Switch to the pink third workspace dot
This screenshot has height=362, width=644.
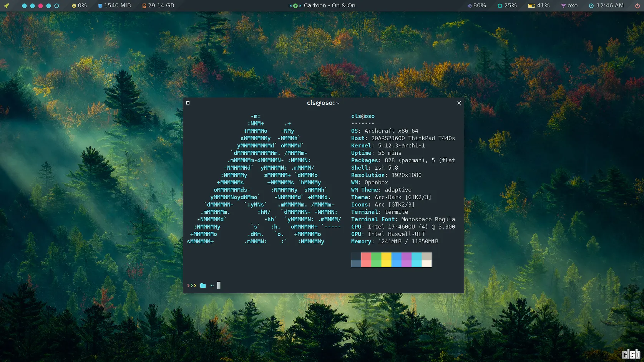[x=40, y=6]
